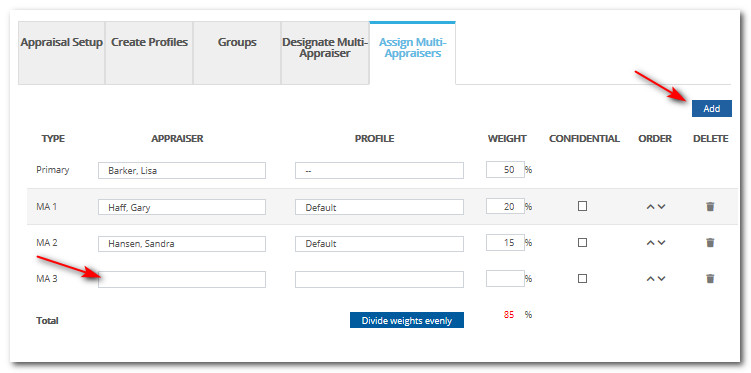Delete the MA 2 Hansen, Sandra row
Viewport: 751px width, 373px height.
pyautogui.click(x=710, y=243)
